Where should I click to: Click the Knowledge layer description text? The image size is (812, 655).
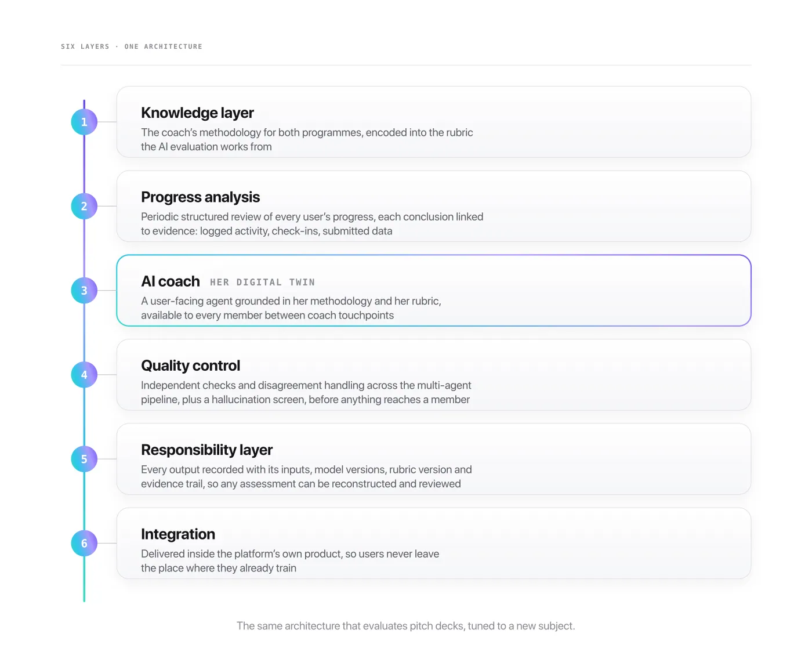click(x=307, y=140)
